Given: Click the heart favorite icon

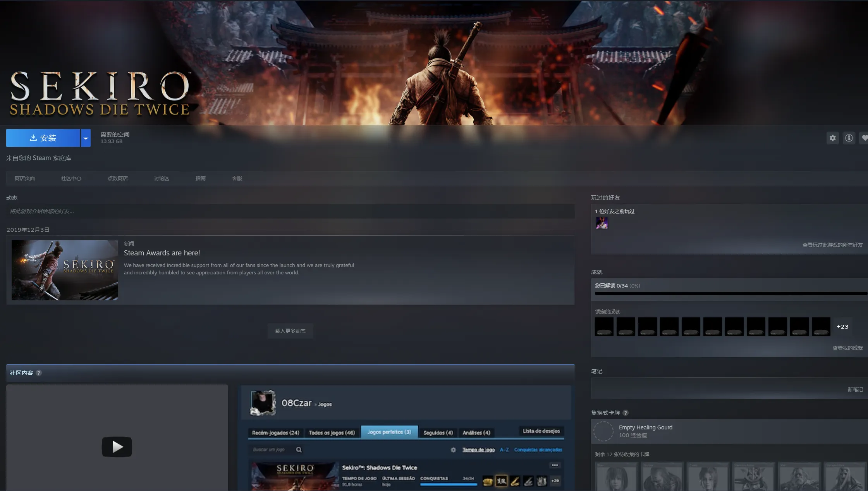Looking at the screenshot, I should pyautogui.click(x=864, y=138).
